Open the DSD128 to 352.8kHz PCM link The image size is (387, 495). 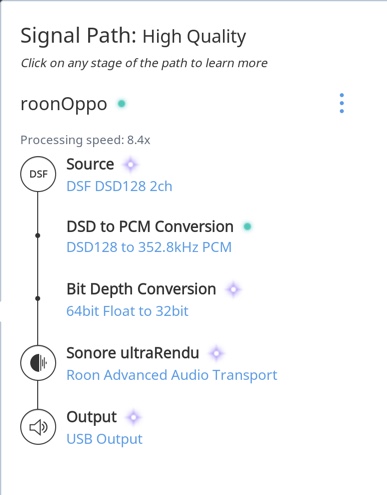[x=149, y=247]
